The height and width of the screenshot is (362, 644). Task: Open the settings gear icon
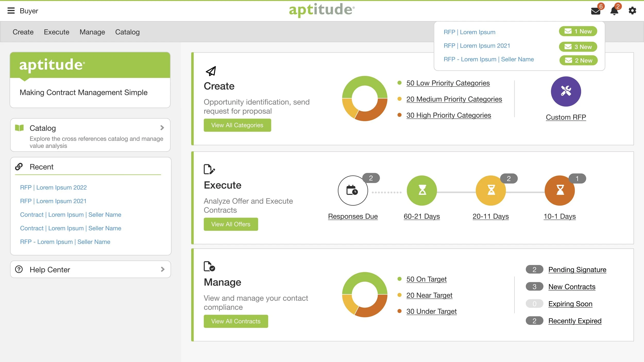click(x=632, y=11)
